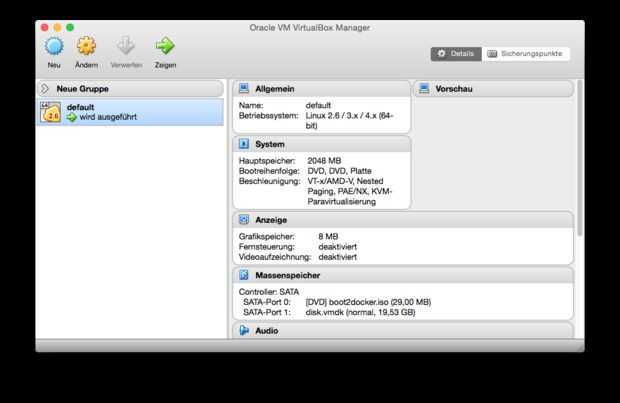The height and width of the screenshot is (403, 620).
Task: Switch to the Sicherungspunkte tab
Action: pyautogui.click(x=525, y=54)
